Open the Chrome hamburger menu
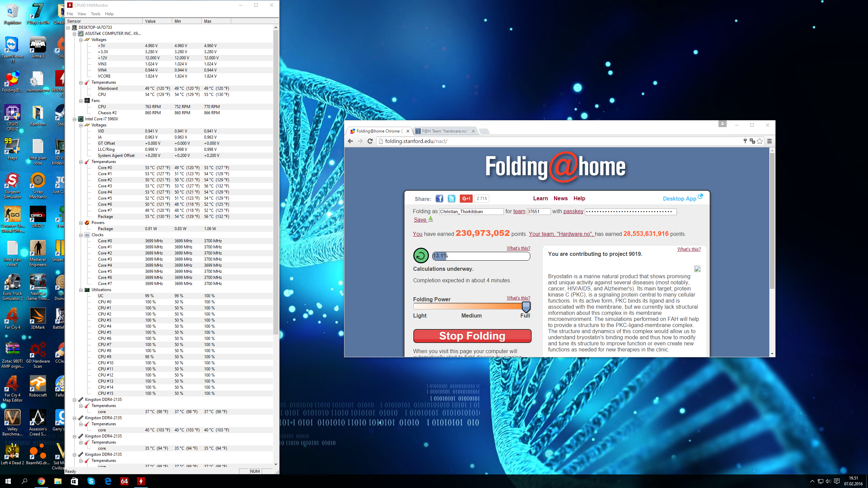This screenshot has height=488, width=868. [x=769, y=141]
